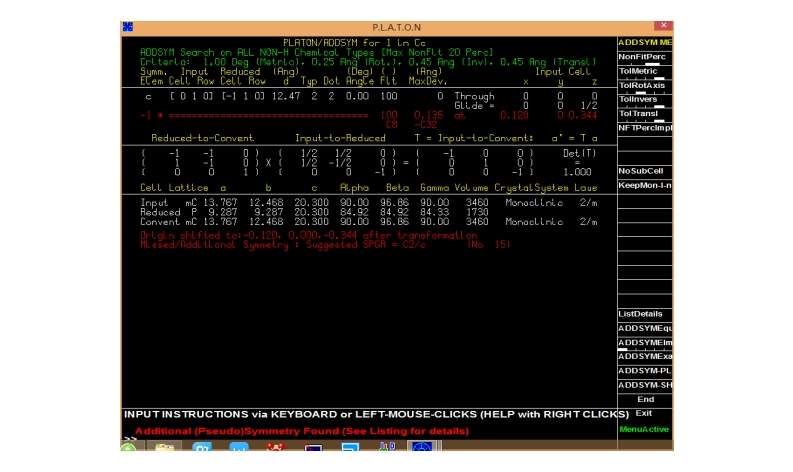Run the ADDSYMExa menu command
This screenshot has width=793, height=472.
645,356
